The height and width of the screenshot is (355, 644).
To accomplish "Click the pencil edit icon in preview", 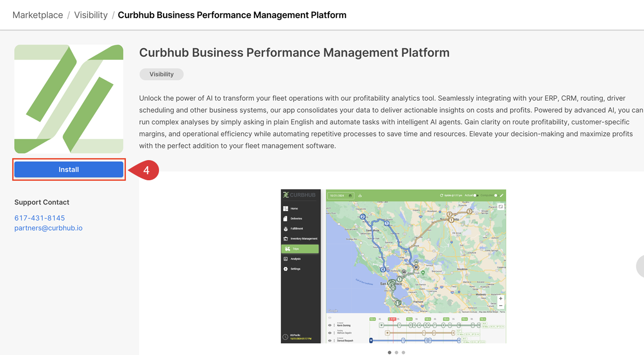I will [x=502, y=195].
